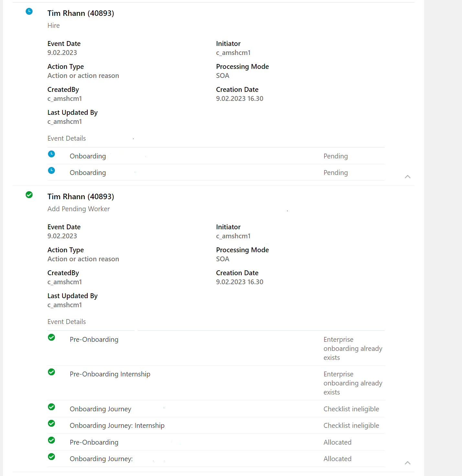This screenshot has width=462, height=476.
Task: Click the Enterprise onboarding already exists message
Action: click(x=353, y=348)
